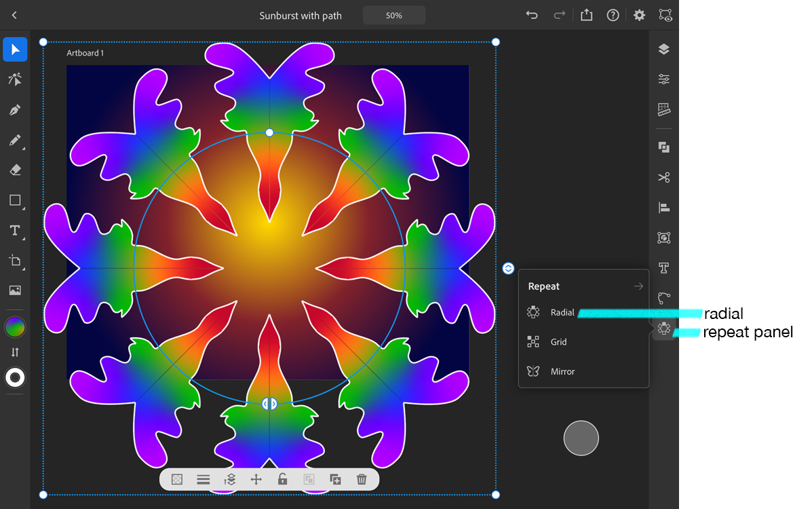Swap fill and stroke colors

tap(15, 352)
